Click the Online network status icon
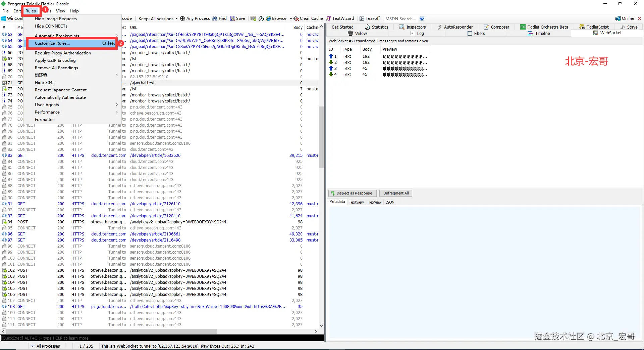Image resolution: width=644 pixels, height=350 pixels. click(618, 18)
